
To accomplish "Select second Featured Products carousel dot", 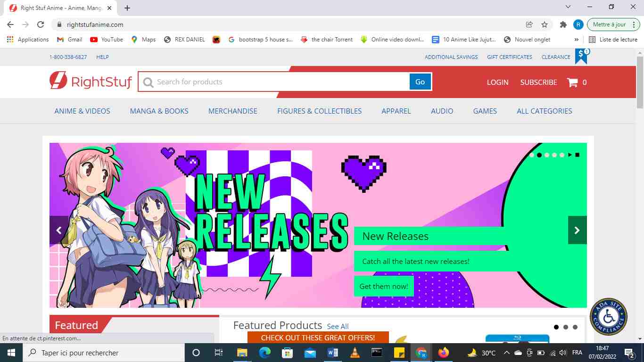I will tap(566, 327).
